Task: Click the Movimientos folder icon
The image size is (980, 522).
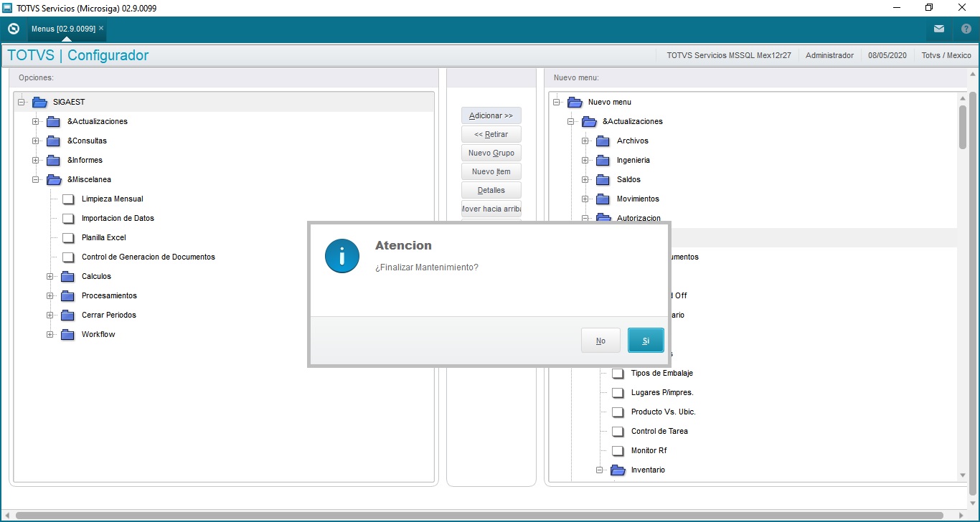Action: point(603,199)
